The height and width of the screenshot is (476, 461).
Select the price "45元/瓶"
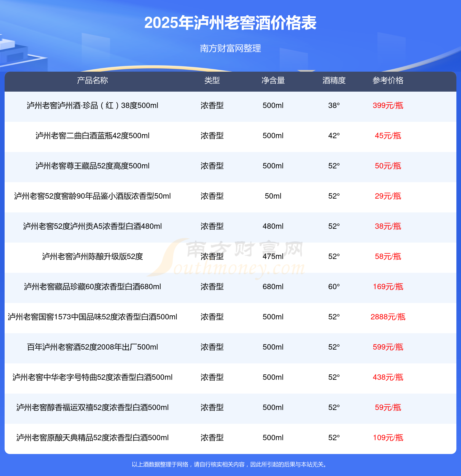click(388, 136)
